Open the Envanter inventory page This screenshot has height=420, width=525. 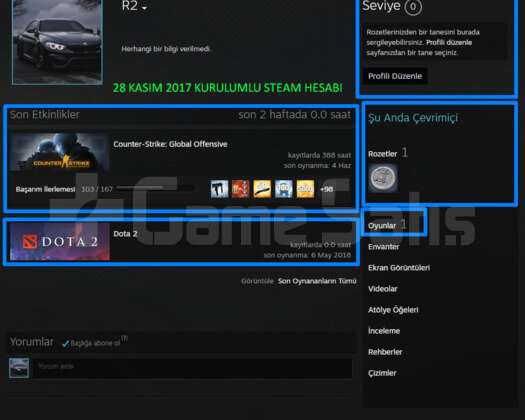click(383, 247)
